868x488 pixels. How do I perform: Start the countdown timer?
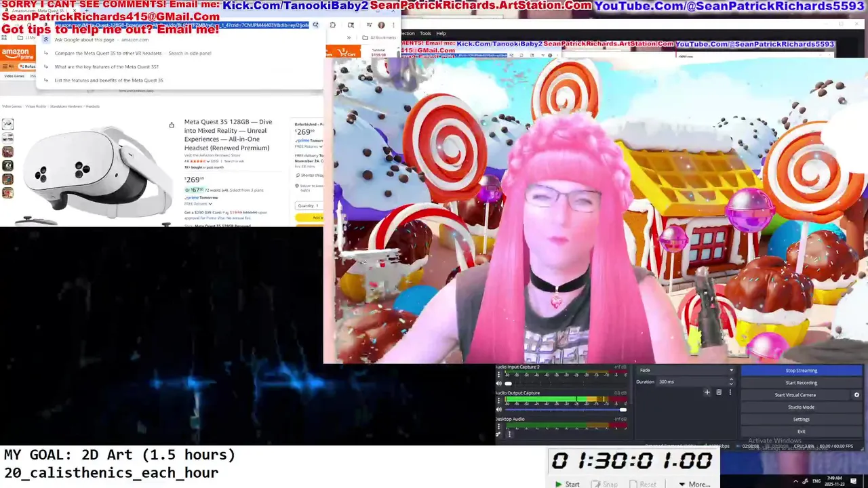[x=568, y=484]
